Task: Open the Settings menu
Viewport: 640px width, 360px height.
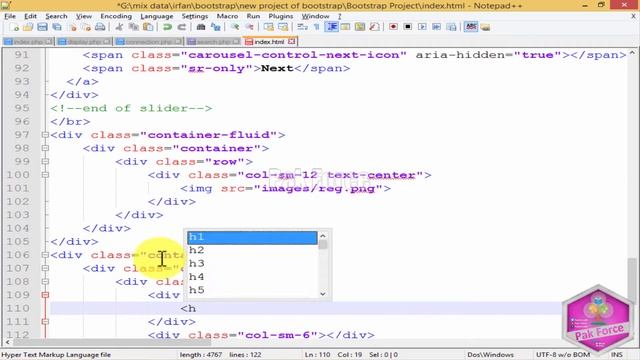Action: [195, 16]
